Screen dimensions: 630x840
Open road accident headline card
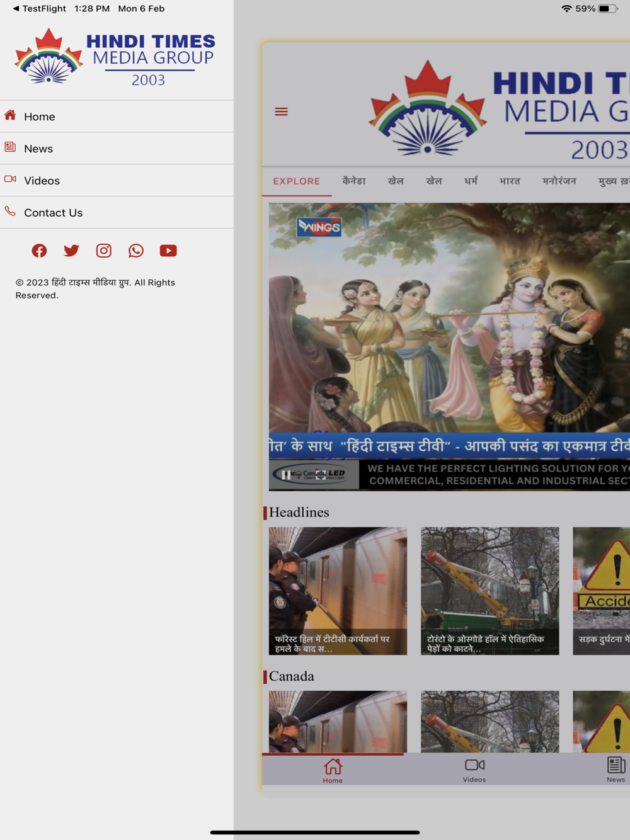coord(602,591)
